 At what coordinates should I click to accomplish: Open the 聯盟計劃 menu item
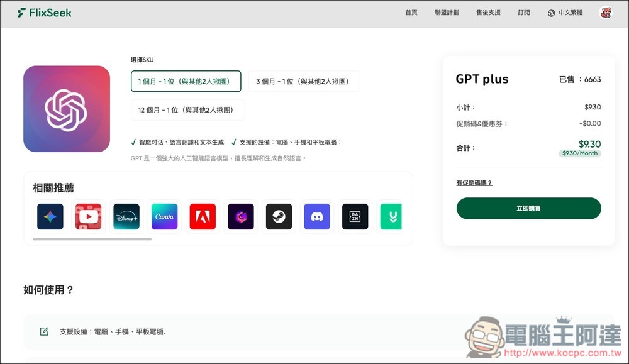click(448, 12)
